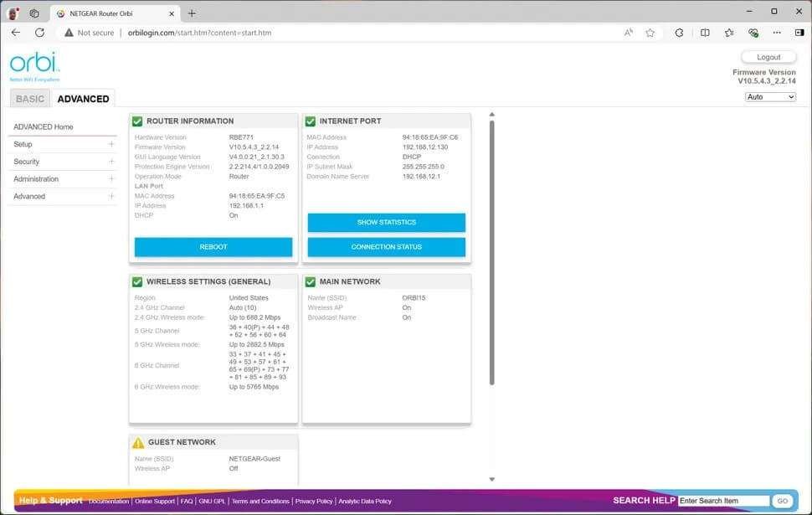
Task: Expand the Security menu plus
Action: pos(110,162)
